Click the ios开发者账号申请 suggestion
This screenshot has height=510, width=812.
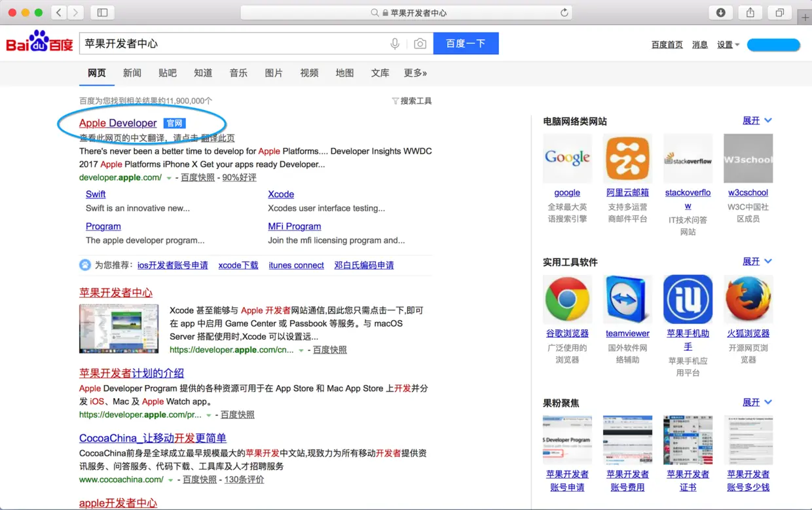(173, 265)
